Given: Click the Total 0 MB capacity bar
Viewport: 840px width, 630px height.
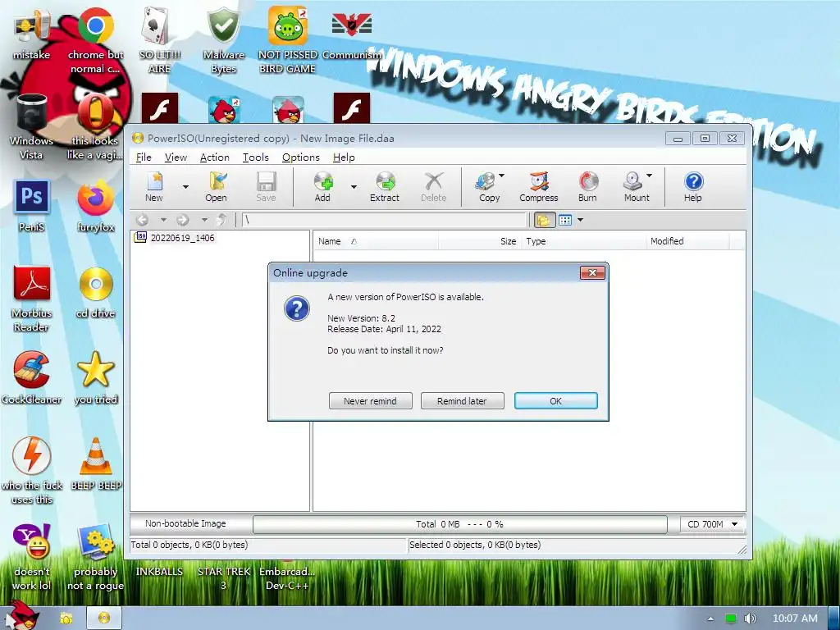Looking at the screenshot, I should pyautogui.click(x=459, y=524).
